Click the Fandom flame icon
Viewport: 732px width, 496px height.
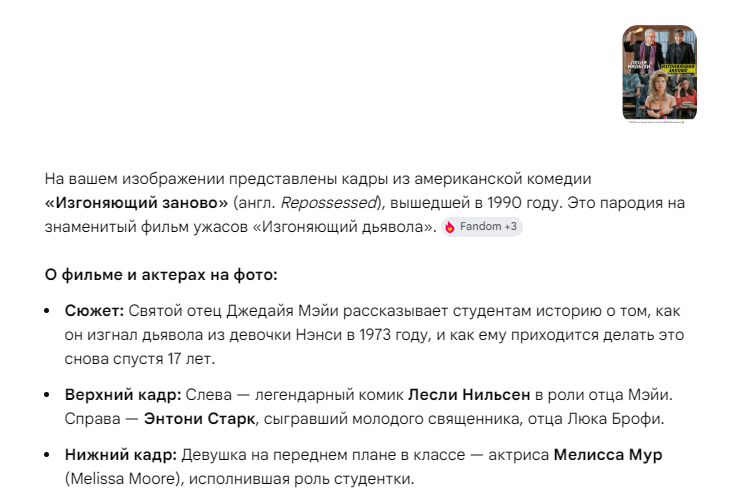(450, 227)
